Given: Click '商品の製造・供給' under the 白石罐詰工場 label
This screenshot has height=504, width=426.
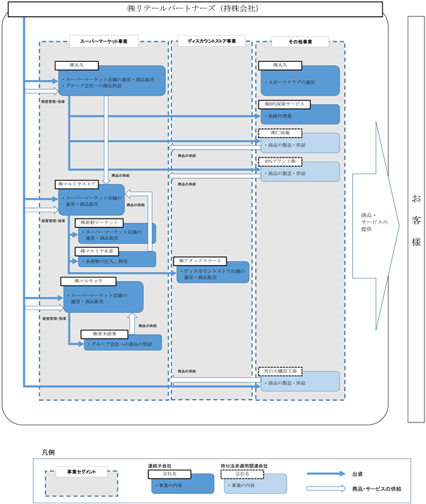Looking at the screenshot, I should click(287, 383).
